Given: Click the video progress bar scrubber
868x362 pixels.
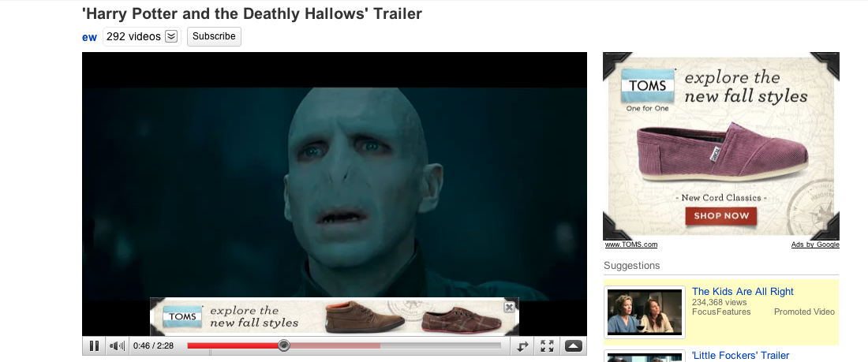Looking at the screenshot, I should point(284,346).
